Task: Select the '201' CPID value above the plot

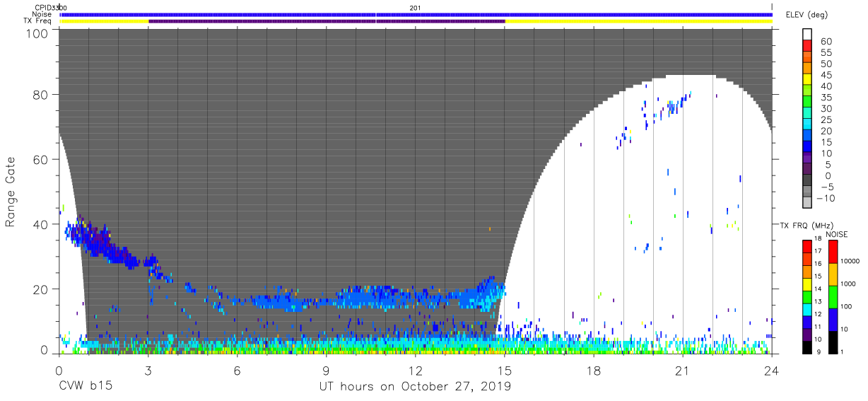Action: pyautogui.click(x=415, y=7)
